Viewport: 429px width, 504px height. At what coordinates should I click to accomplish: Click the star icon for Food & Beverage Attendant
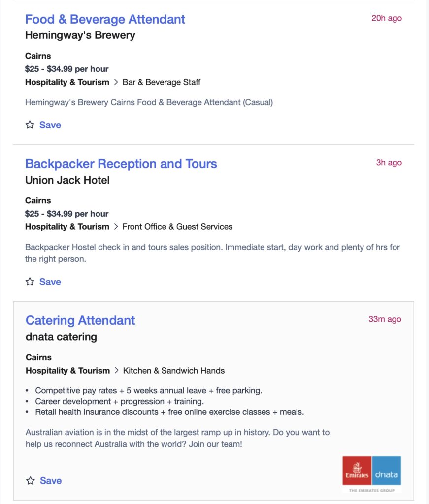point(30,125)
